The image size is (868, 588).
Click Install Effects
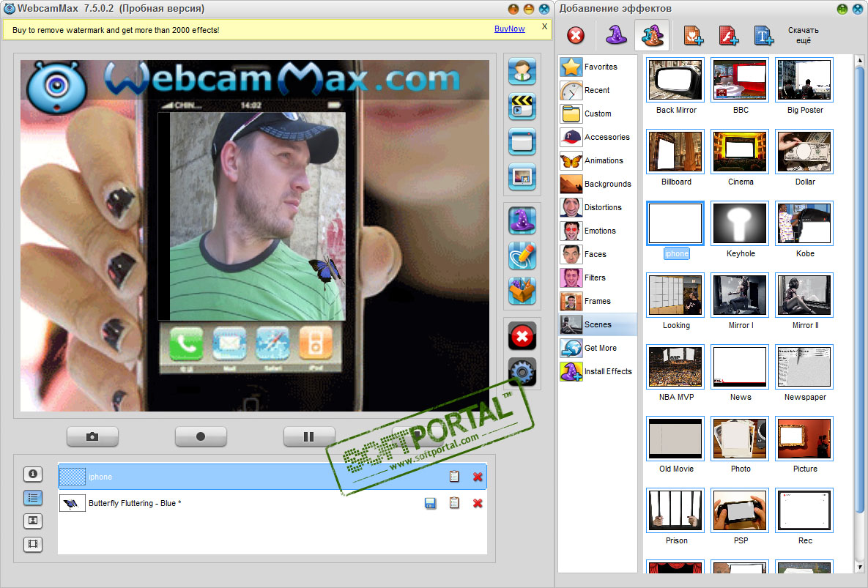(x=598, y=371)
